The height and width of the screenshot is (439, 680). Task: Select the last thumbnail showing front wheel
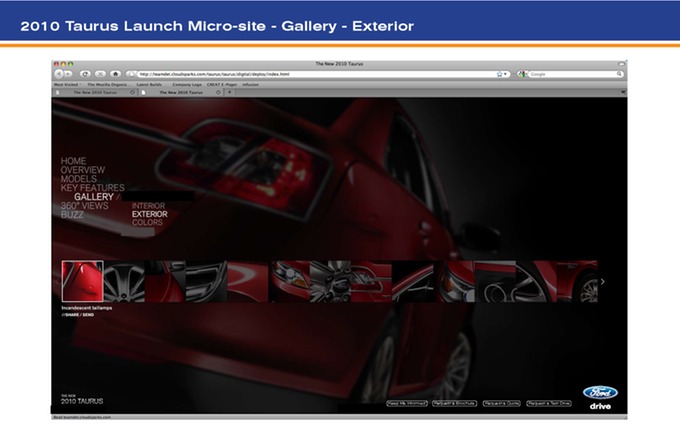pyautogui.click(x=577, y=281)
